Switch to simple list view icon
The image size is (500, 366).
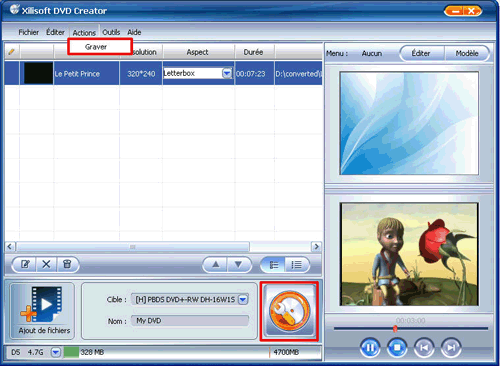tap(297, 265)
